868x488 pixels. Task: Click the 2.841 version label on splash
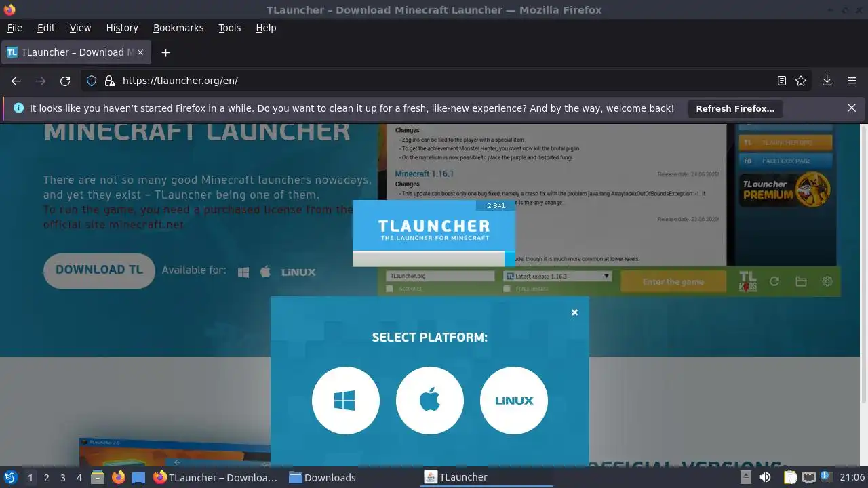point(496,205)
